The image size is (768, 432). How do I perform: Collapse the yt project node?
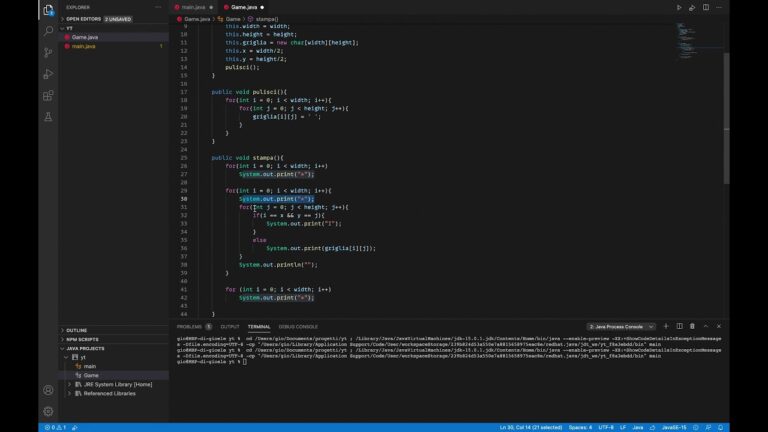(x=66, y=358)
